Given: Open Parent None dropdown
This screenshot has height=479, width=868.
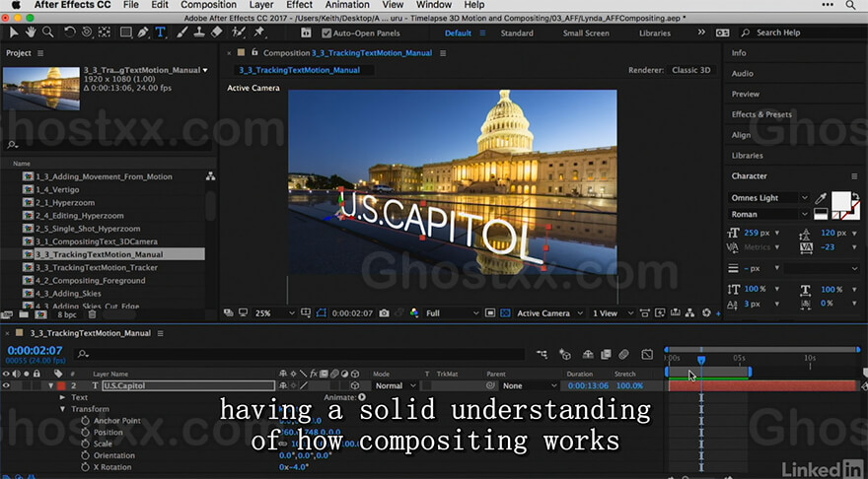Looking at the screenshot, I should (529, 385).
